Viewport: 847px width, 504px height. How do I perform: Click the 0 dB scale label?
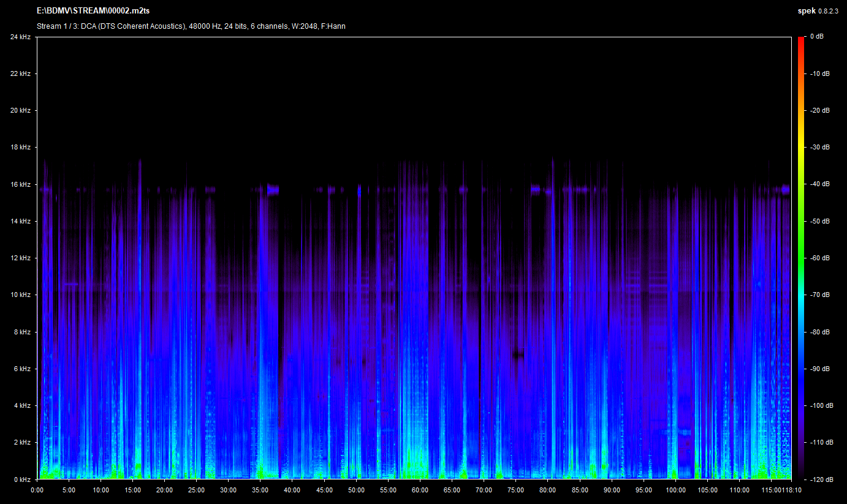coord(816,37)
